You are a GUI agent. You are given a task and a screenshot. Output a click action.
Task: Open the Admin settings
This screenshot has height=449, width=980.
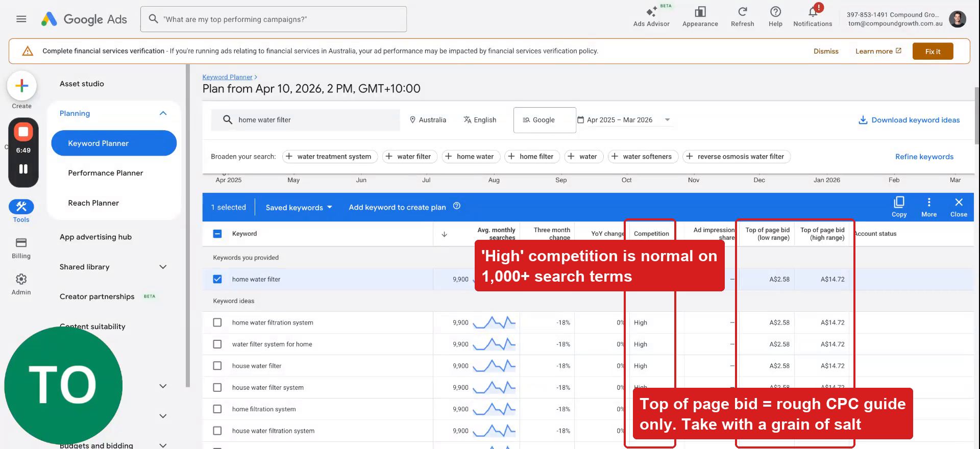(21, 284)
